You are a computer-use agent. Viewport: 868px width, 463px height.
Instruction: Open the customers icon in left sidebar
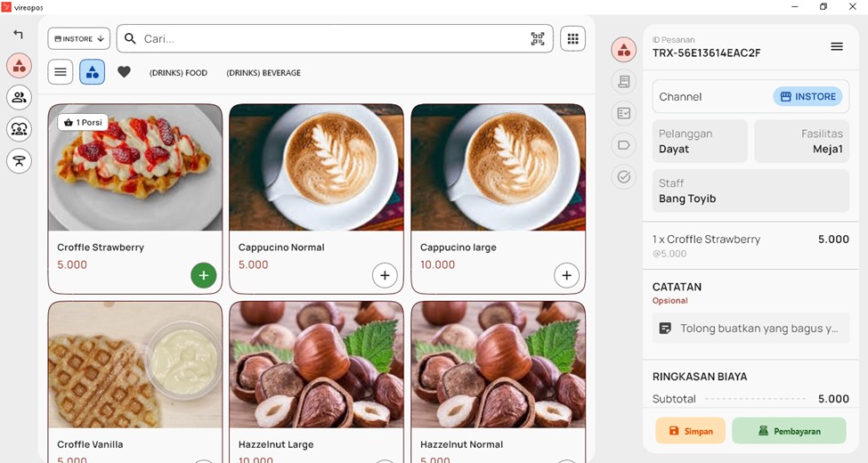19,97
